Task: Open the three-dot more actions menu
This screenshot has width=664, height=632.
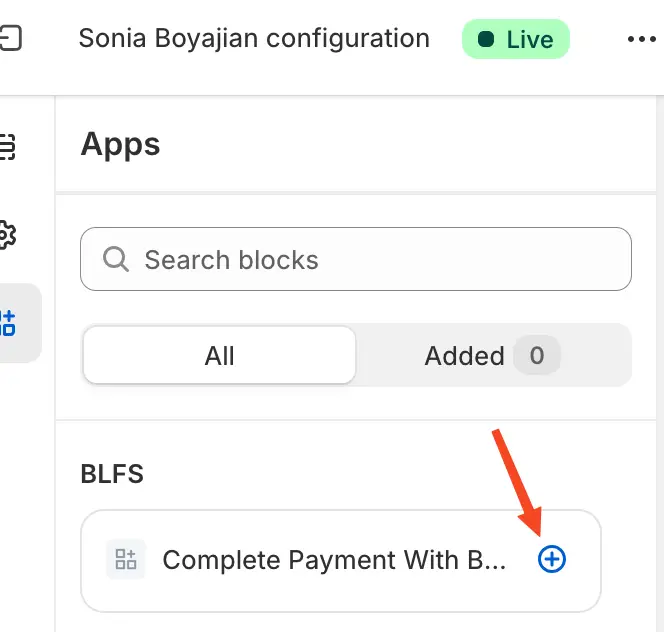Action: 641,39
